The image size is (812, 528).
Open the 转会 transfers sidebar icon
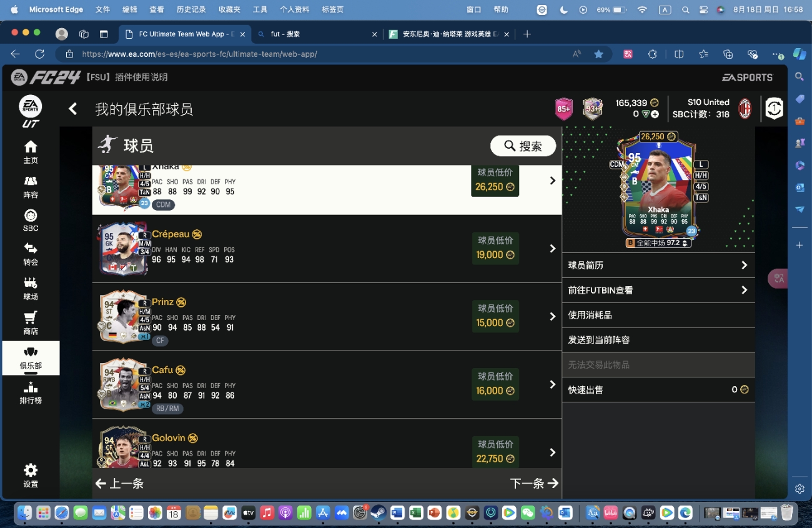tap(31, 254)
